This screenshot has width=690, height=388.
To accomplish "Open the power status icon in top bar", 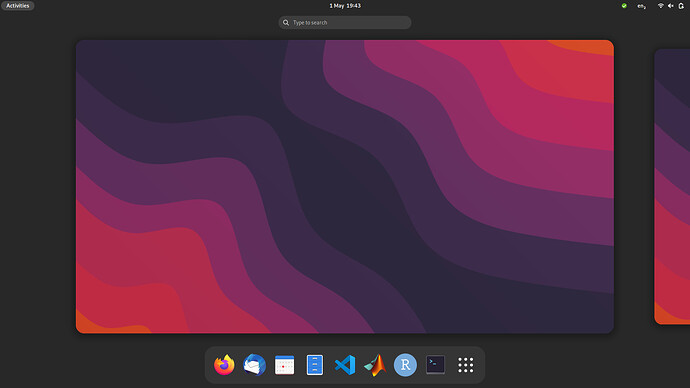I will 681,6.
